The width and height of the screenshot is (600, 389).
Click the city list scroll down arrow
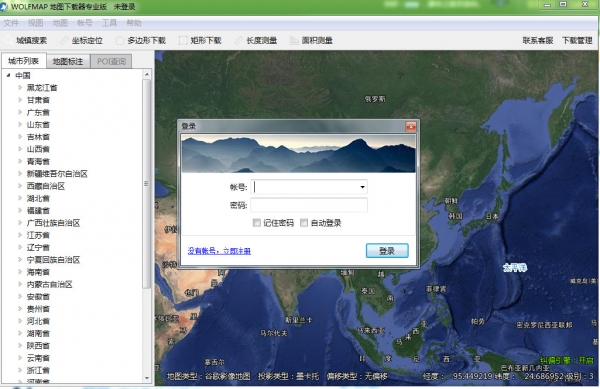point(147,378)
